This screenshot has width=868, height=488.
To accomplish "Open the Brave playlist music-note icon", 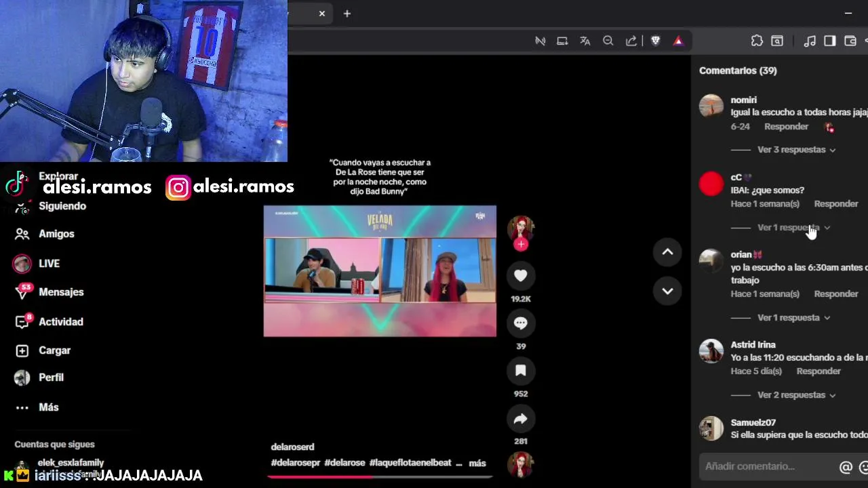I will (x=810, y=41).
